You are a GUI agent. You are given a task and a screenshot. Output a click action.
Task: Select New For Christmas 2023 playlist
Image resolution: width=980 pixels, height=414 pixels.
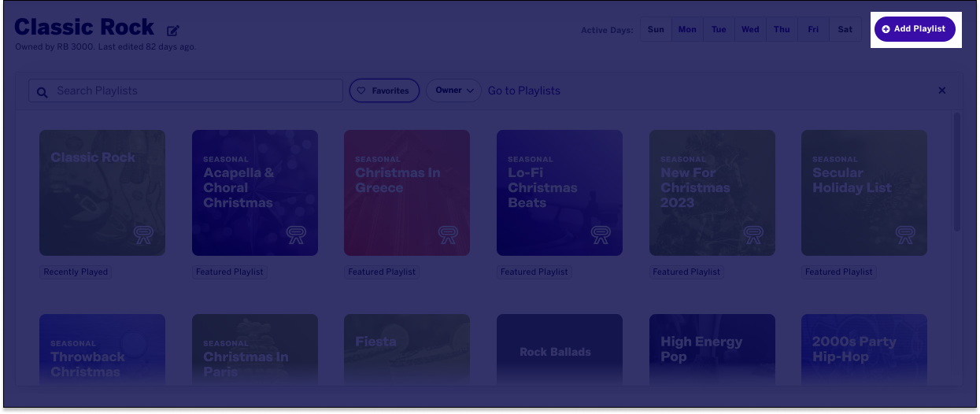712,193
